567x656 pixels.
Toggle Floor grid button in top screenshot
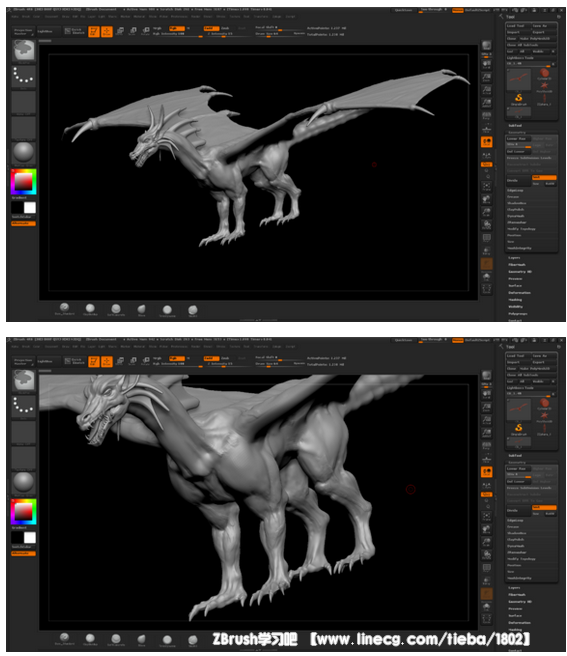pyautogui.click(x=486, y=129)
